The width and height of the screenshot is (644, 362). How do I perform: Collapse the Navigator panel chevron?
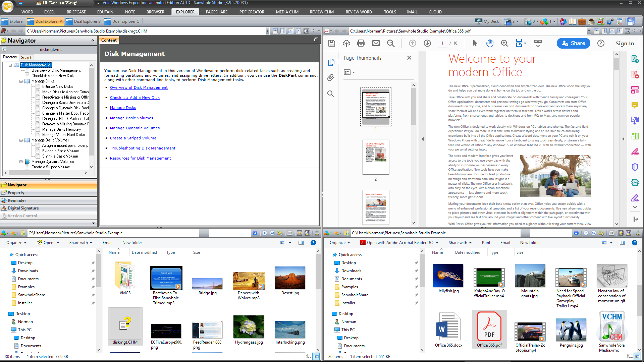(93, 41)
